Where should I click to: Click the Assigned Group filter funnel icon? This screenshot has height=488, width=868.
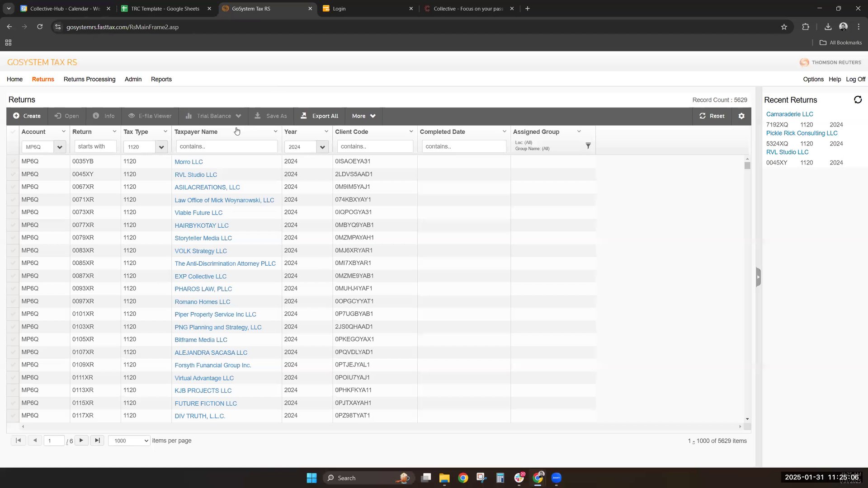(588, 145)
